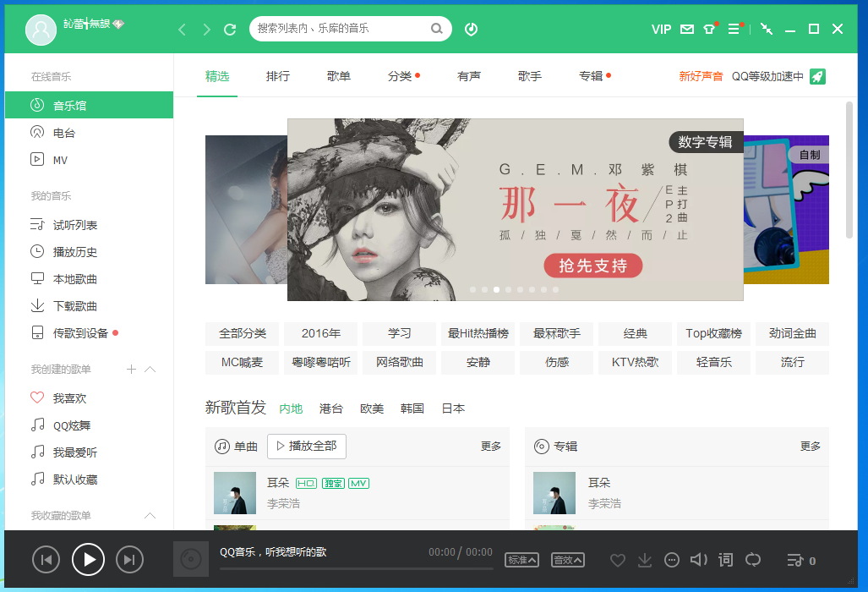Image resolution: width=868 pixels, height=592 pixels.
Task: Open the messages envelope icon
Action: 687,30
